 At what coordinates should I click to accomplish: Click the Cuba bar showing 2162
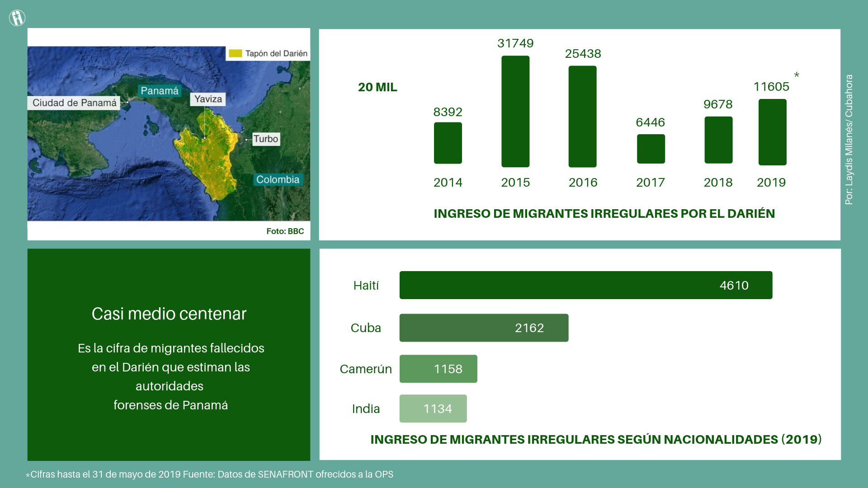pos(484,328)
